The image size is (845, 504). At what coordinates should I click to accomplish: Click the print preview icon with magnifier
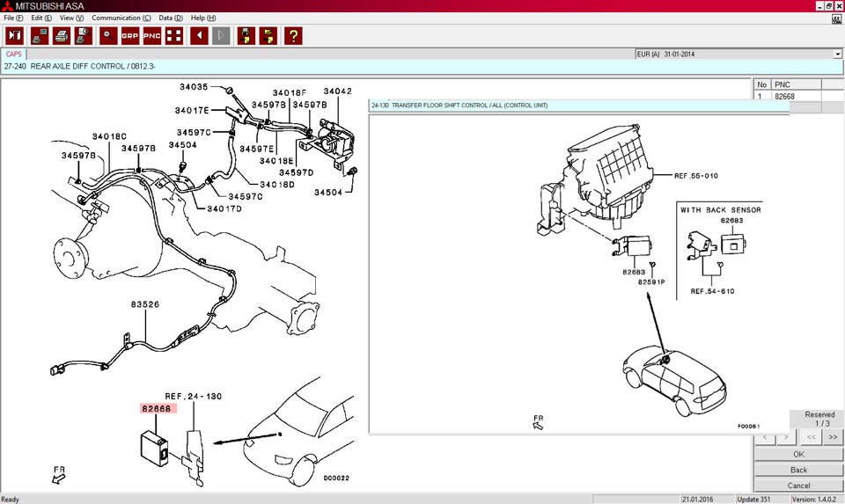coord(84,36)
